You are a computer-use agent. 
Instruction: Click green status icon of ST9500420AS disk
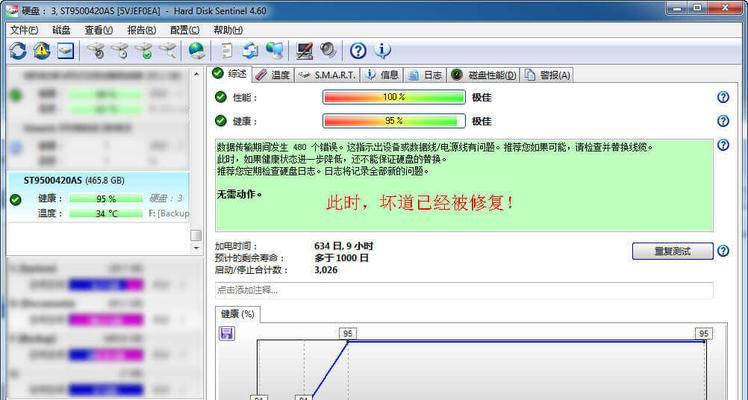(15, 199)
